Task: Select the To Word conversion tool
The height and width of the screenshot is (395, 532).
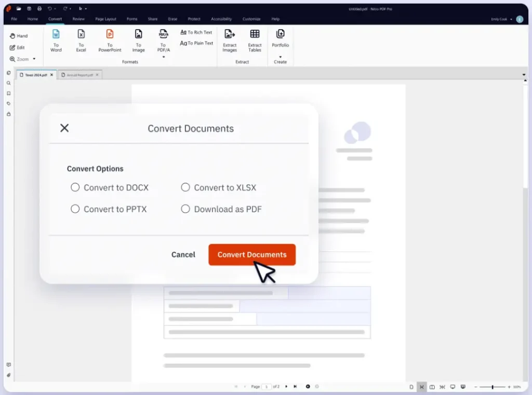Action: click(56, 40)
